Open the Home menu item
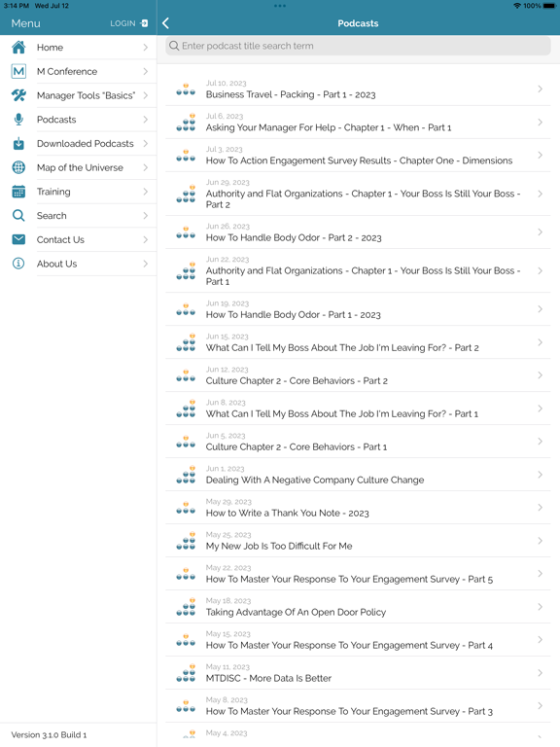The image size is (560, 747). pyautogui.click(x=78, y=47)
